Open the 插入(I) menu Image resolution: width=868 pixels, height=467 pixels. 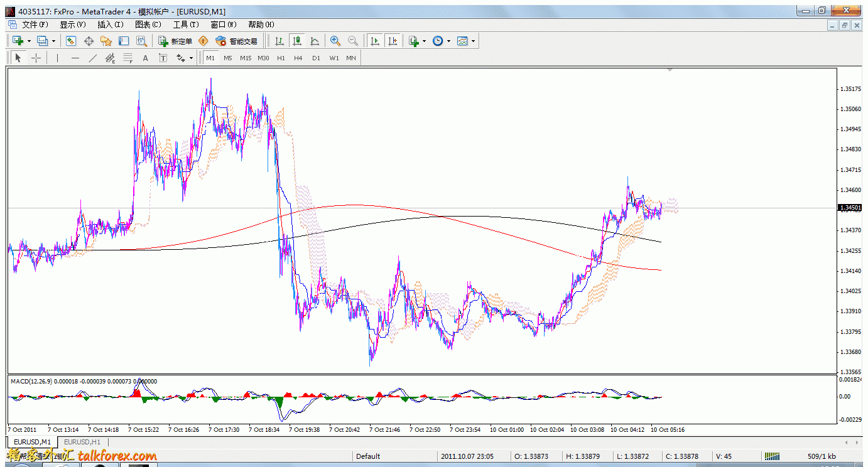tap(111, 24)
